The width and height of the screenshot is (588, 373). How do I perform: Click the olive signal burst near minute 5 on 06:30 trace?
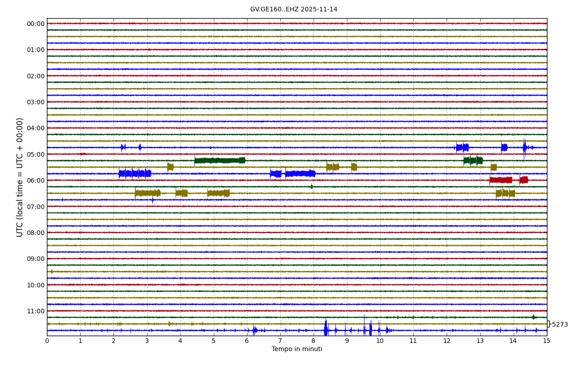click(x=218, y=193)
